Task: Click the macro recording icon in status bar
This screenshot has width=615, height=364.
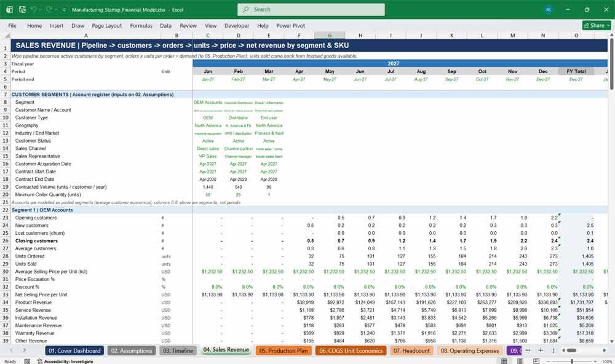Action: tap(27, 362)
